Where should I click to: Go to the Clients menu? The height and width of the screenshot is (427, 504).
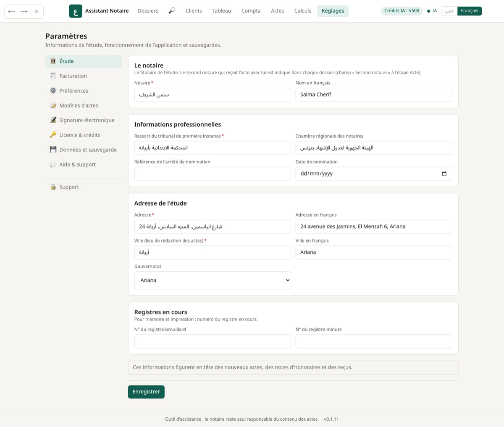pos(194,11)
